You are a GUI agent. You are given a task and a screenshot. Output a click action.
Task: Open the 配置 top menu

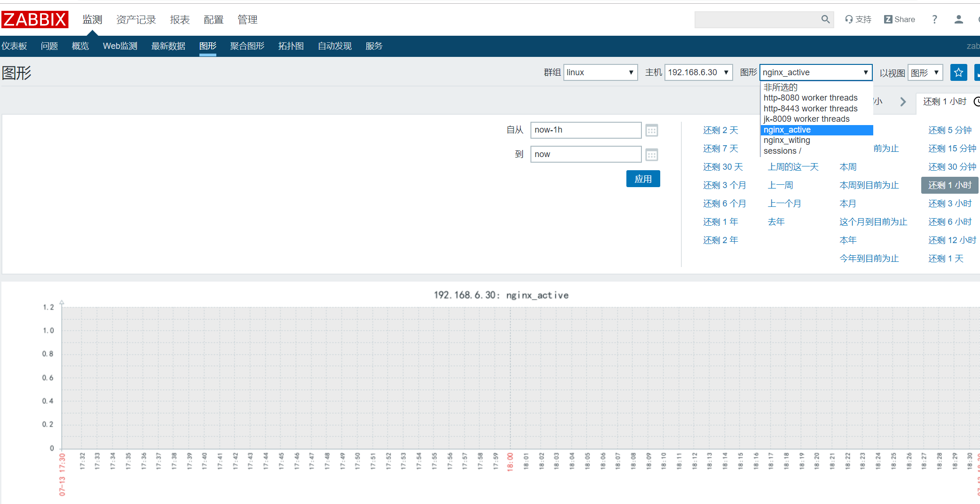[x=213, y=20]
